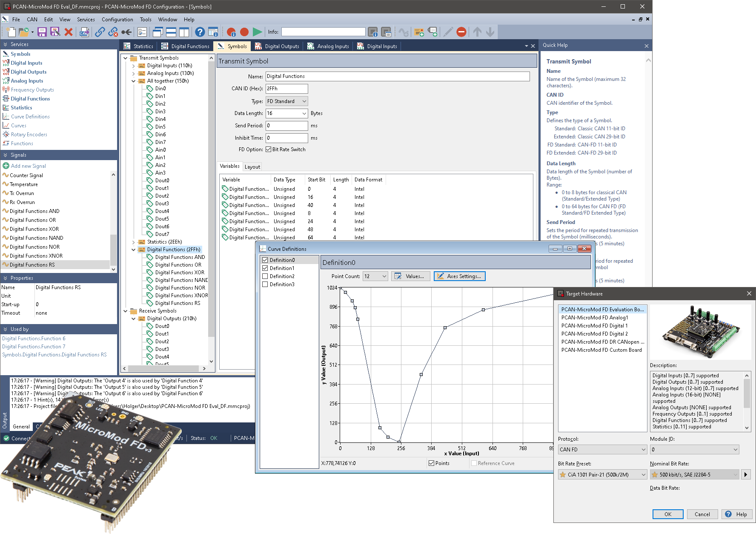Select Dout3 under All together tree
Screen dimensions: 756x534
click(x=162, y=203)
